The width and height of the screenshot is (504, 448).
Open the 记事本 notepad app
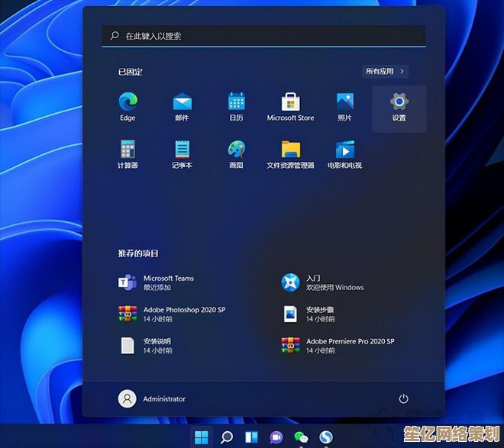[183, 154]
